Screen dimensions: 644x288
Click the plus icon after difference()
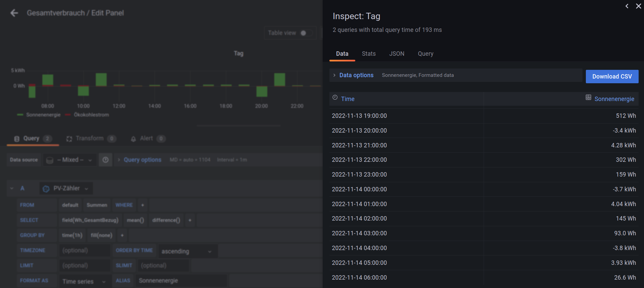[x=190, y=220]
